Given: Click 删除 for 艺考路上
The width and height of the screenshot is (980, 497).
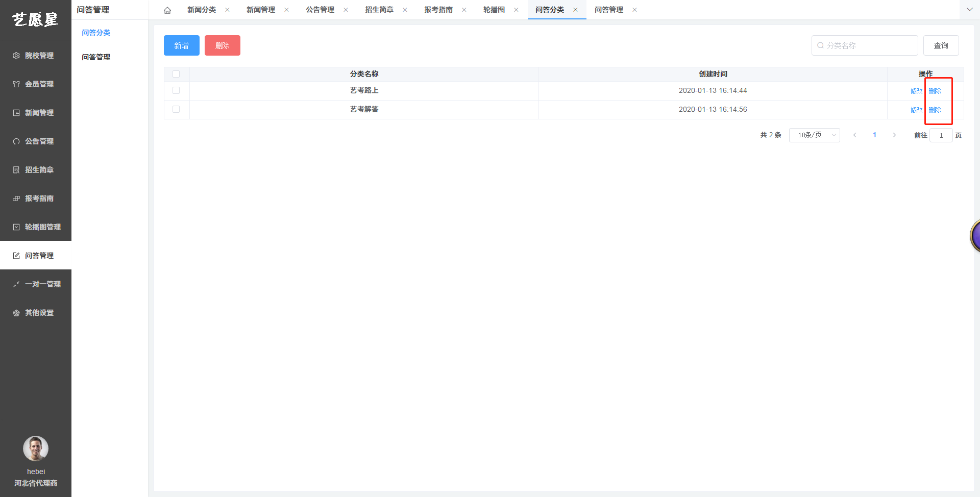Looking at the screenshot, I should [x=935, y=91].
